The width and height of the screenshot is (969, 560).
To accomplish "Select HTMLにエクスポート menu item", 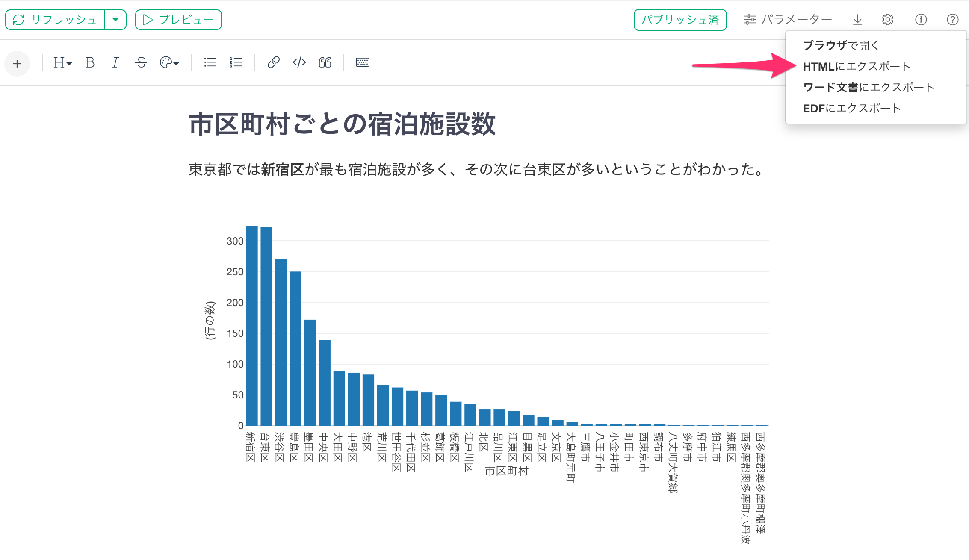I will (856, 66).
